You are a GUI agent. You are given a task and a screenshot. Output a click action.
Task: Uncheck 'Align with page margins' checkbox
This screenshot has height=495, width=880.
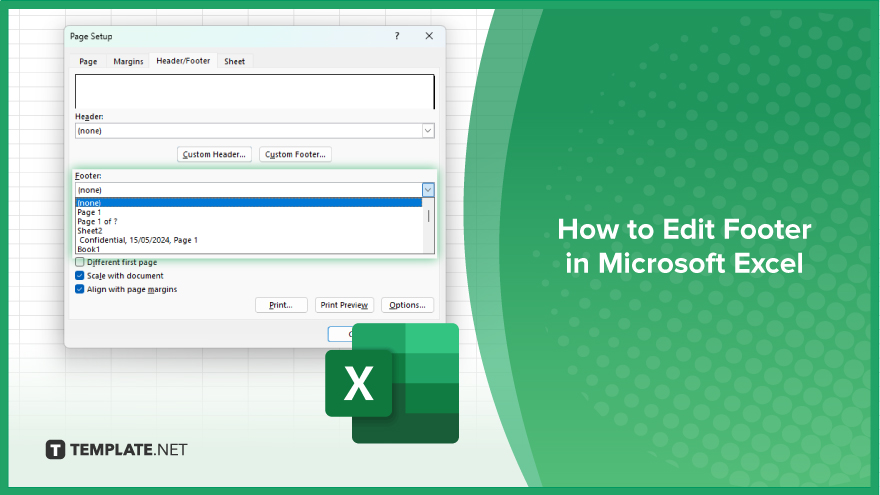[80, 289]
